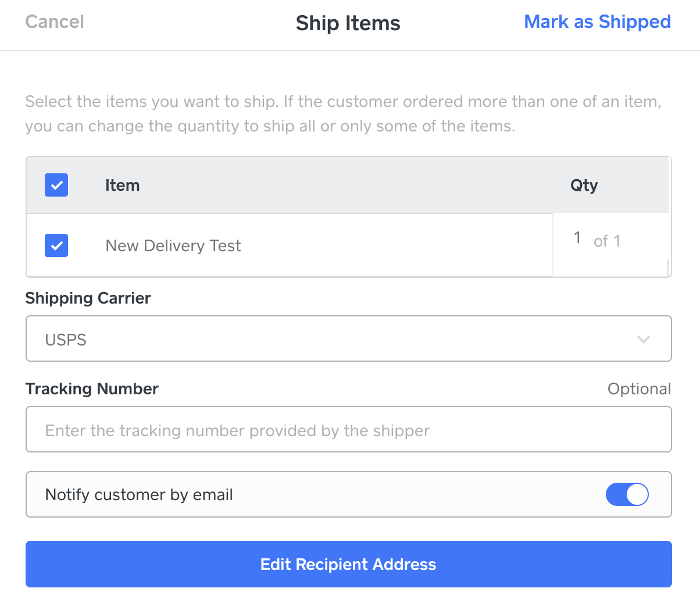Disable the Notify customer by email switch
This screenshot has height=613, width=700.
tap(627, 494)
